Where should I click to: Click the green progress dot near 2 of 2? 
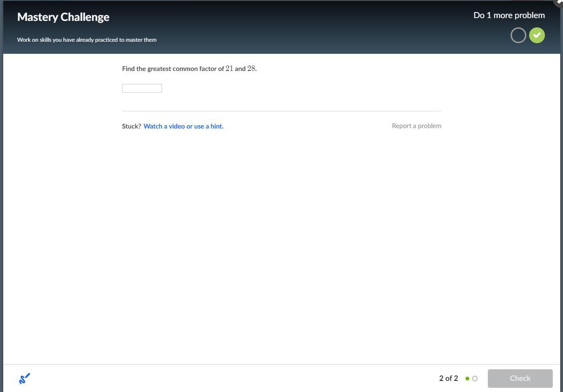pos(467,379)
